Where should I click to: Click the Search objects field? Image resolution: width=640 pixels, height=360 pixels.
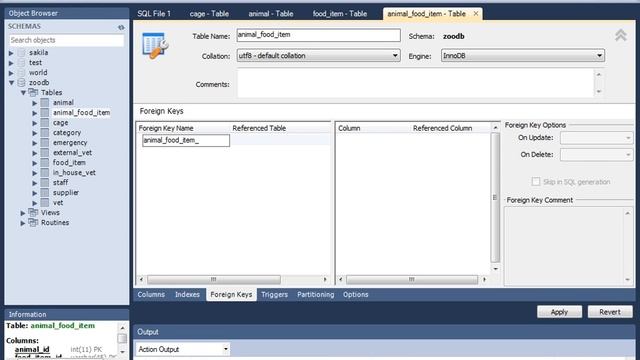66,40
